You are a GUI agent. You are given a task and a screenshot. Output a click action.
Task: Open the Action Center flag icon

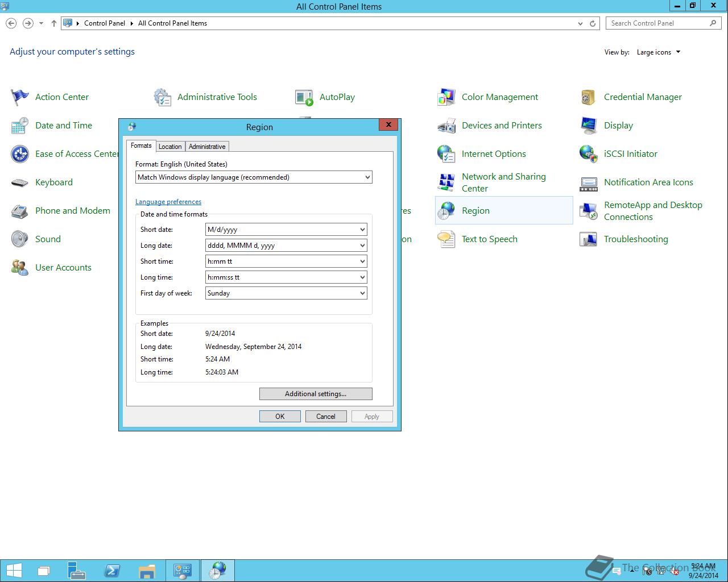point(20,97)
